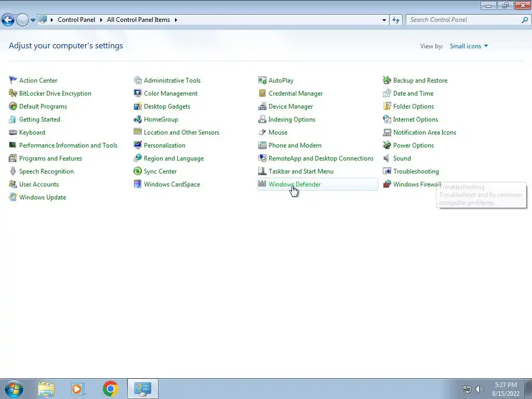The width and height of the screenshot is (532, 399).
Task: Open Getting Started
Action: click(39, 119)
